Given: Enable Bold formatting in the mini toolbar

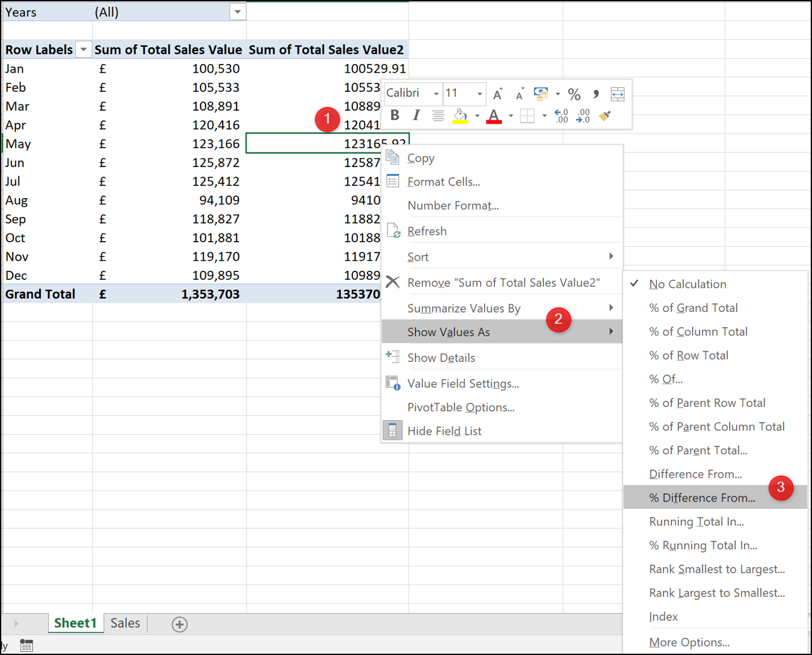Looking at the screenshot, I should coord(396,116).
